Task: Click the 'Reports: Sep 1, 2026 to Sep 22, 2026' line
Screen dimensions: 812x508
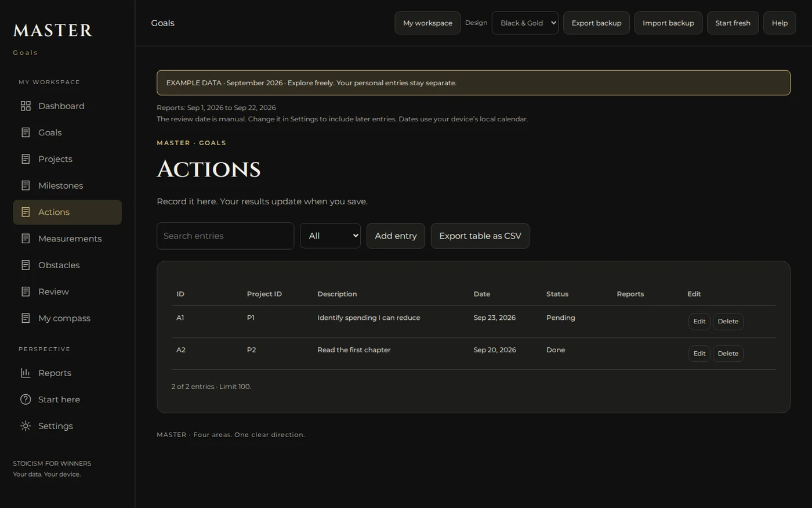Action: 216,108
